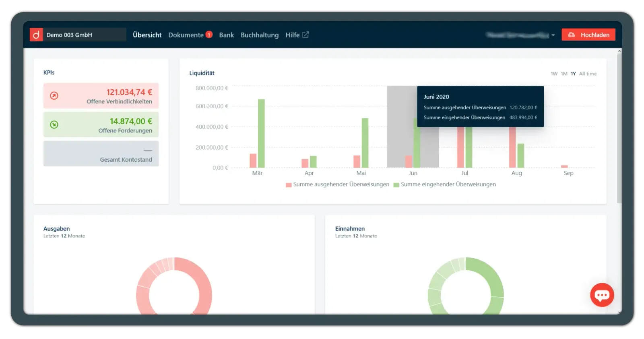Click the 'Apr' axis label
This screenshot has height=339, width=644.
pos(309,173)
